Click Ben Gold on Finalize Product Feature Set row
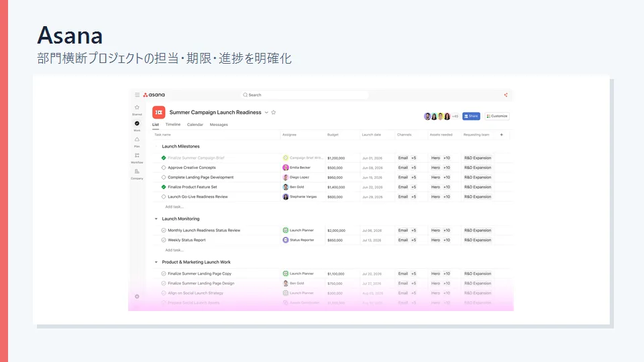Screen dimensions: 644x362 (297, 187)
